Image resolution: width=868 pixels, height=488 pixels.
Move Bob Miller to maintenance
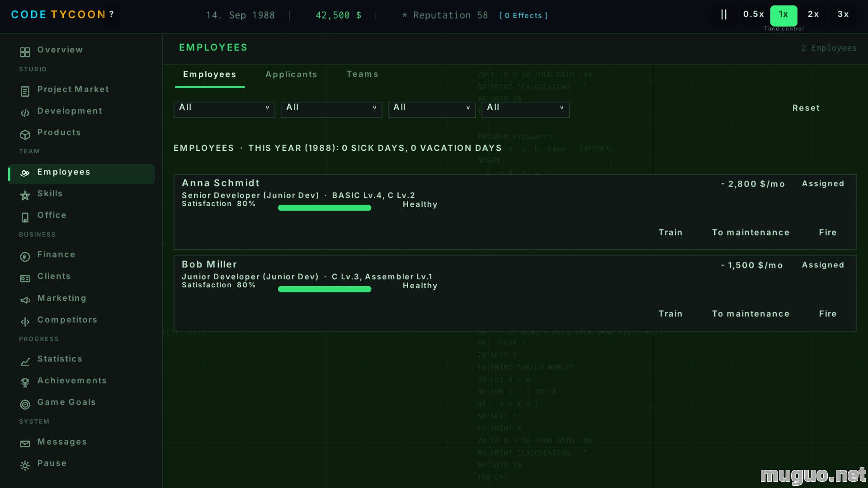751,314
